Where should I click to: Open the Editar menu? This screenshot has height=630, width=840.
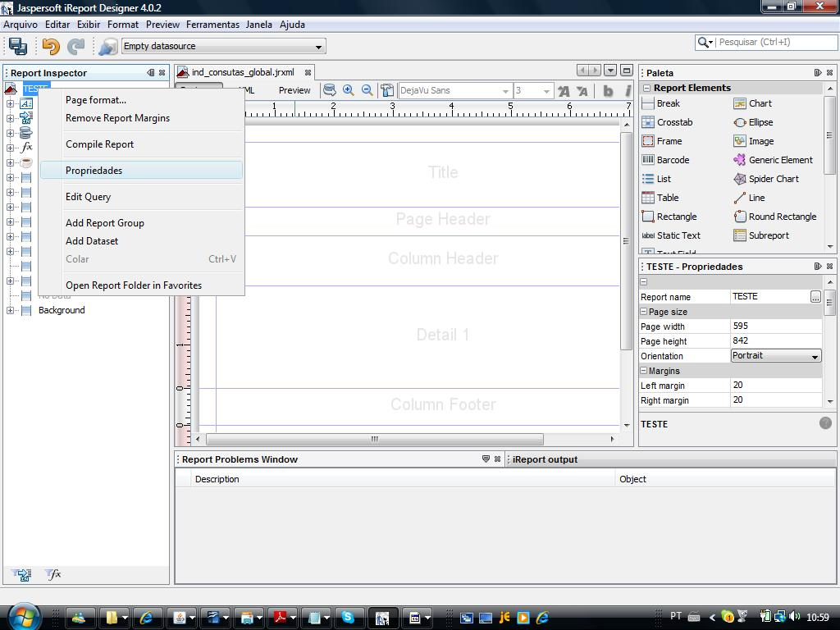click(57, 25)
